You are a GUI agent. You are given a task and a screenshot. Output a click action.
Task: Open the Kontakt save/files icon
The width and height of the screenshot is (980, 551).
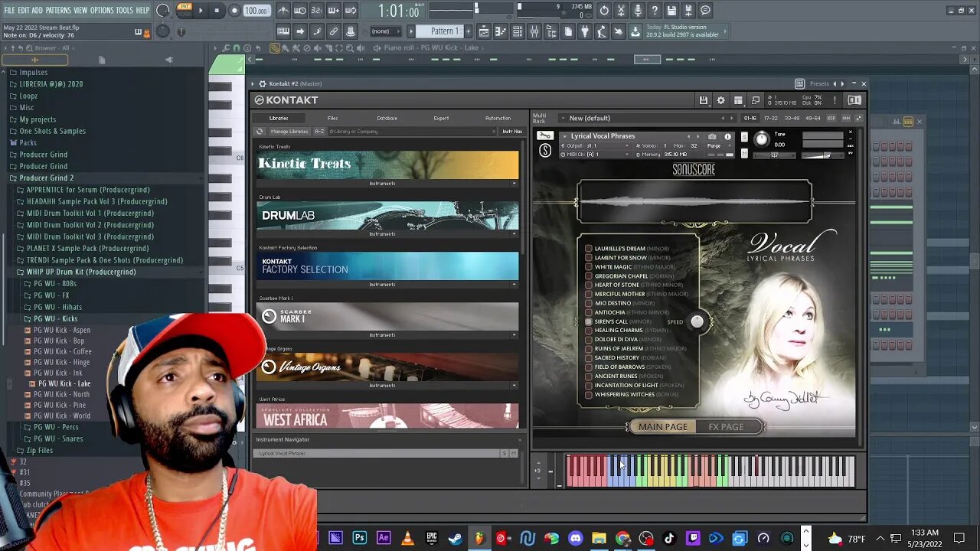(x=703, y=100)
